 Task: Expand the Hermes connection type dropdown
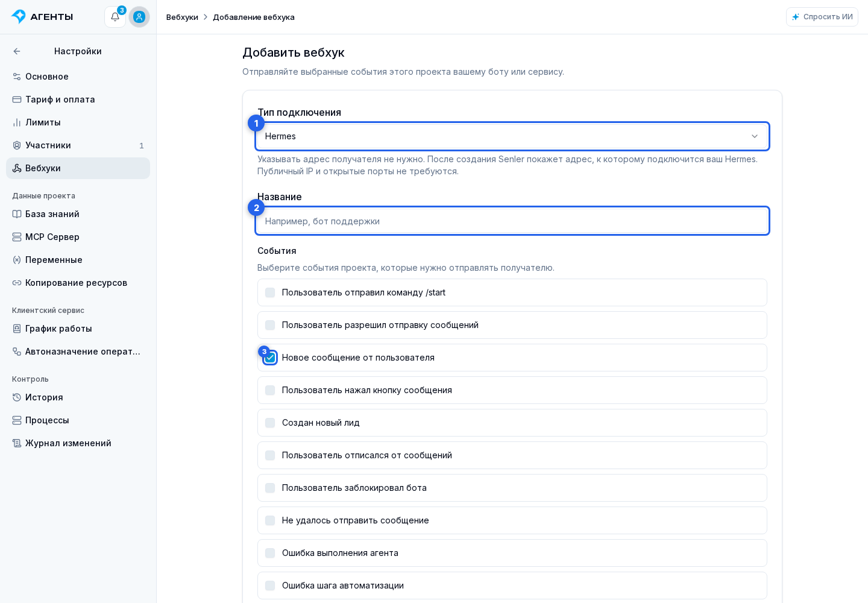point(512,136)
